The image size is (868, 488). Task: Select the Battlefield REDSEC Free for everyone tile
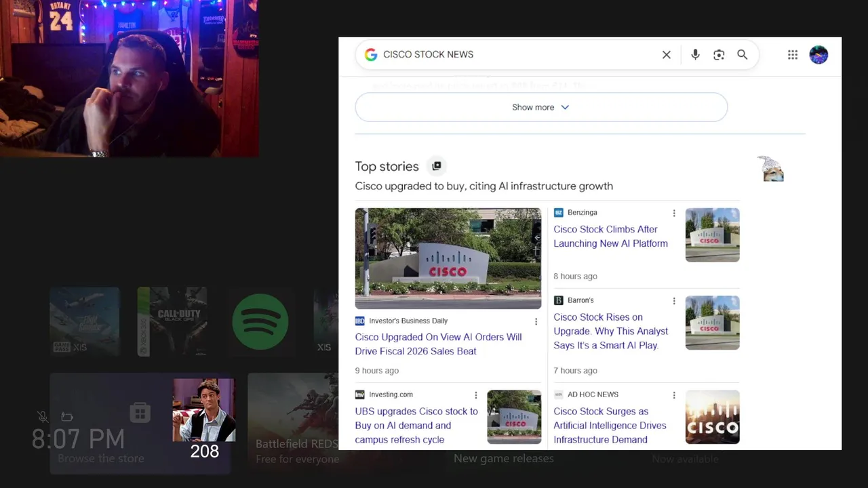[x=293, y=423]
